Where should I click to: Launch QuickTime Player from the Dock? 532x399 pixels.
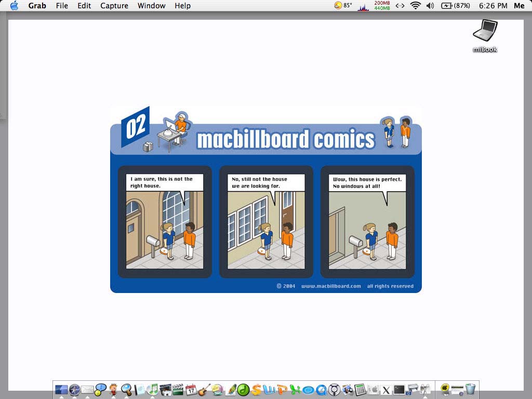(x=321, y=390)
